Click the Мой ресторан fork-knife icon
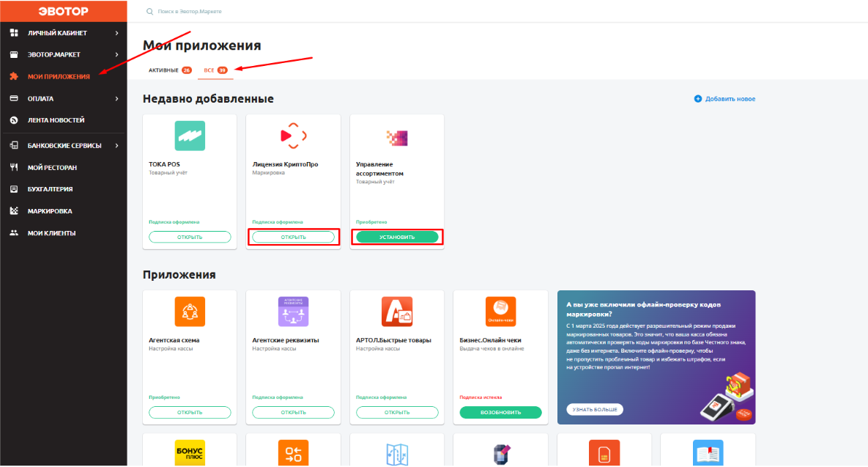This screenshot has width=868, height=467. point(15,167)
